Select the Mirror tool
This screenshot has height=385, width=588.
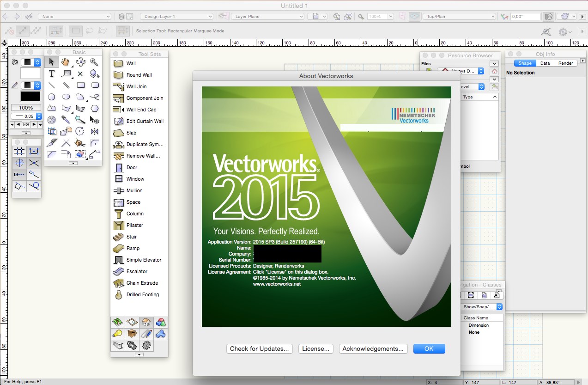tap(95, 131)
